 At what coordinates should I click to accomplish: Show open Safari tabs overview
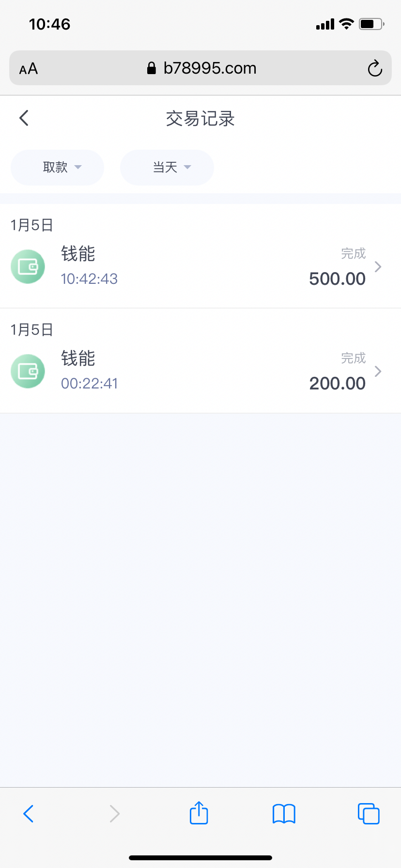[369, 814]
